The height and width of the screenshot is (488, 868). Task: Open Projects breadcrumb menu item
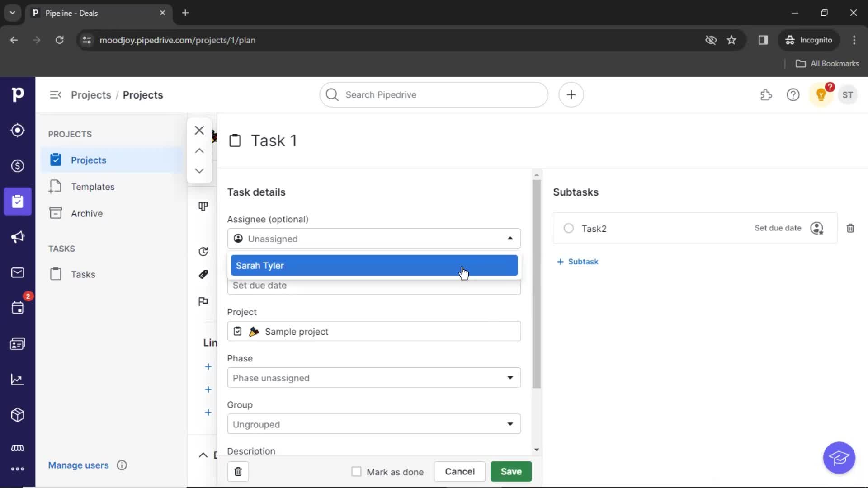click(x=90, y=94)
